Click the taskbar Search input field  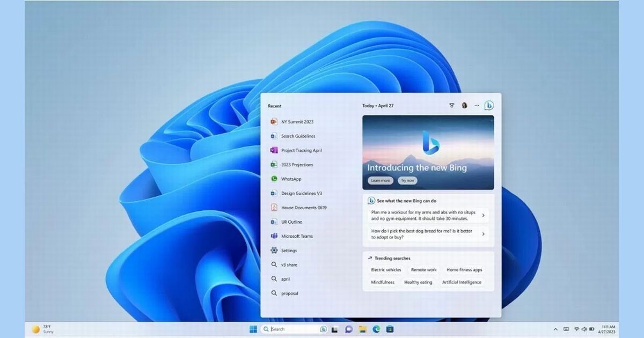pos(293,329)
